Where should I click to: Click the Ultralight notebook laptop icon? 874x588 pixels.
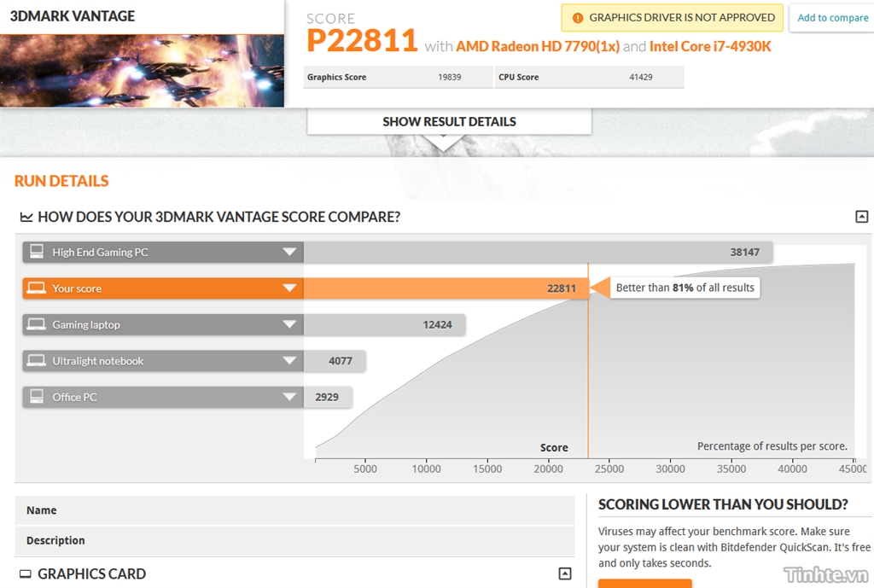coord(37,361)
